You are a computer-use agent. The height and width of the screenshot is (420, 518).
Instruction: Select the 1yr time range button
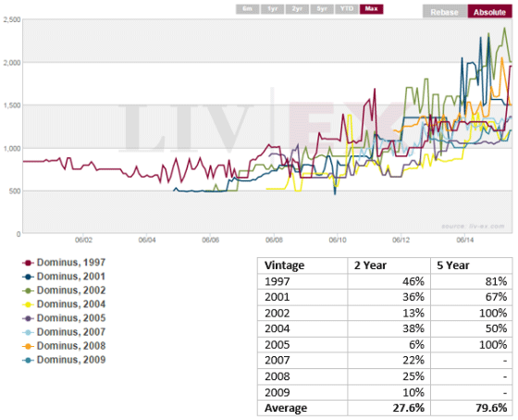click(x=272, y=9)
